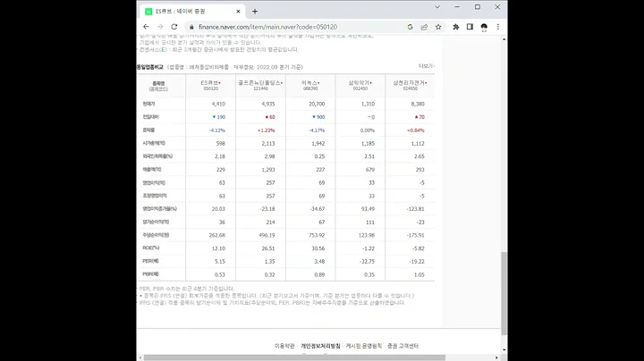The width and height of the screenshot is (644, 361).
Task: Click the foreign ownership value 2.18
Action: (220, 156)
